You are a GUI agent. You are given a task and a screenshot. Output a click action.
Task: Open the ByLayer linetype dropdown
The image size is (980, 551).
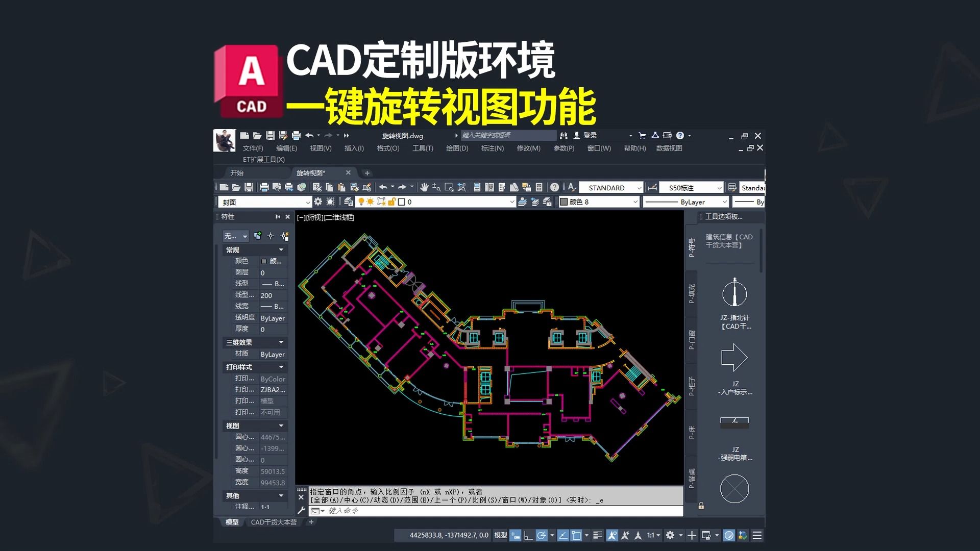(x=685, y=202)
